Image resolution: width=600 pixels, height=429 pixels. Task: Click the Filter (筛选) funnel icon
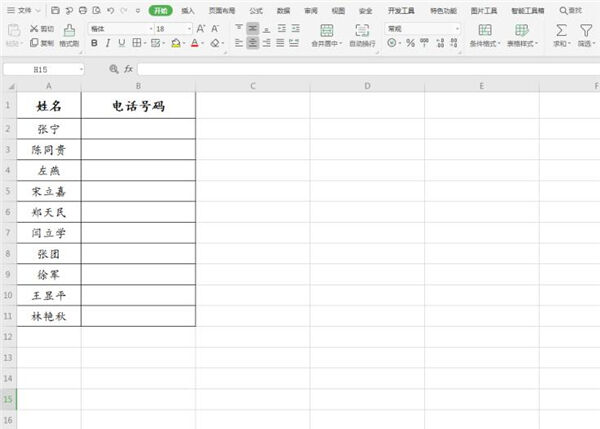pos(586,30)
